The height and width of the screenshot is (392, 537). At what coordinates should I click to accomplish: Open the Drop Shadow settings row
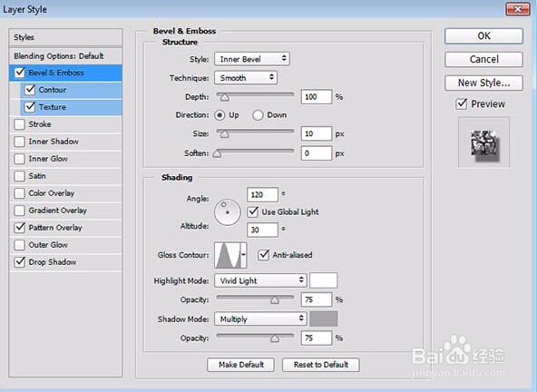click(x=65, y=262)
